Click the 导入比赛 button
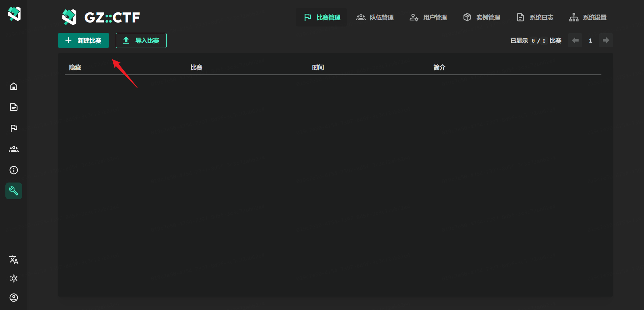 [x=141, y=41]
